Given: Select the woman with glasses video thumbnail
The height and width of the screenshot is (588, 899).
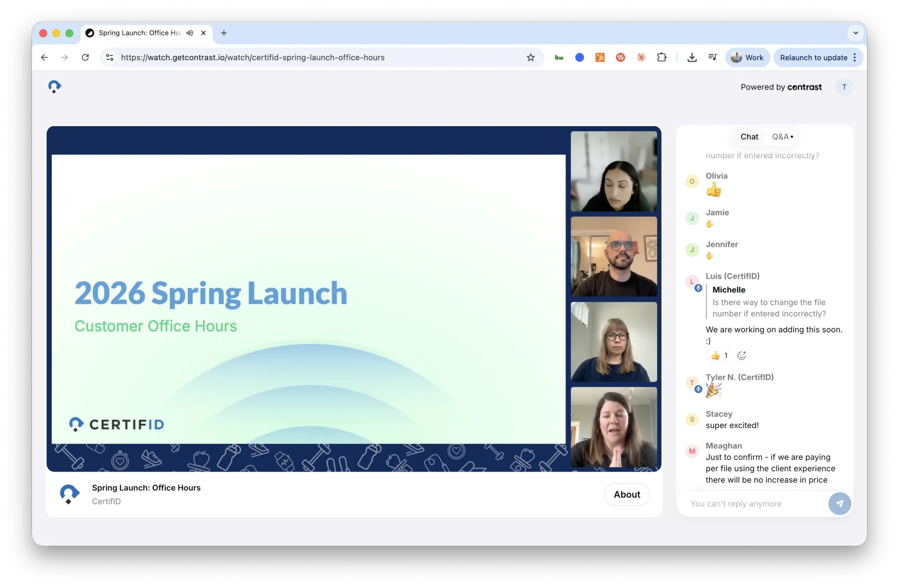Looking at the screenshot, I should [614, 342].
